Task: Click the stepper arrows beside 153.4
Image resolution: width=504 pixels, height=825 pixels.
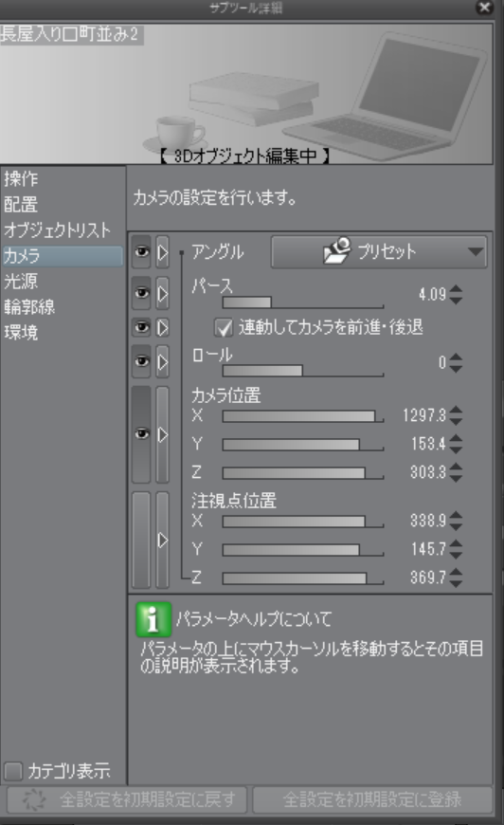Action: click(457, 444)
